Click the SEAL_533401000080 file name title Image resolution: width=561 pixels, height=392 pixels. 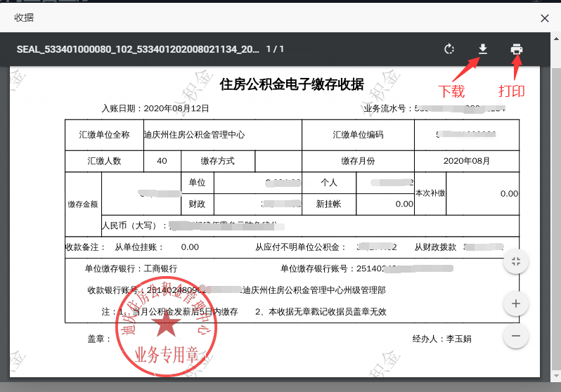[x=137, y=49]
